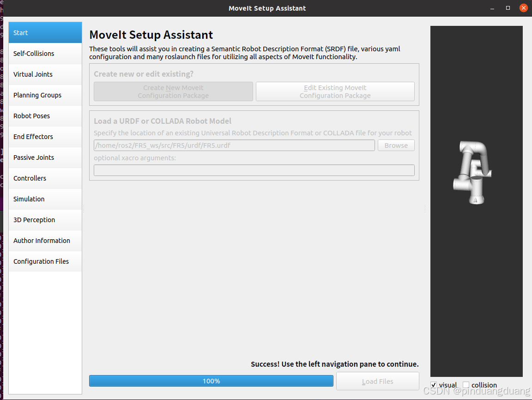
Task: Click Create New MoveIt Configuration Package
Action: [x=173, y=91]
